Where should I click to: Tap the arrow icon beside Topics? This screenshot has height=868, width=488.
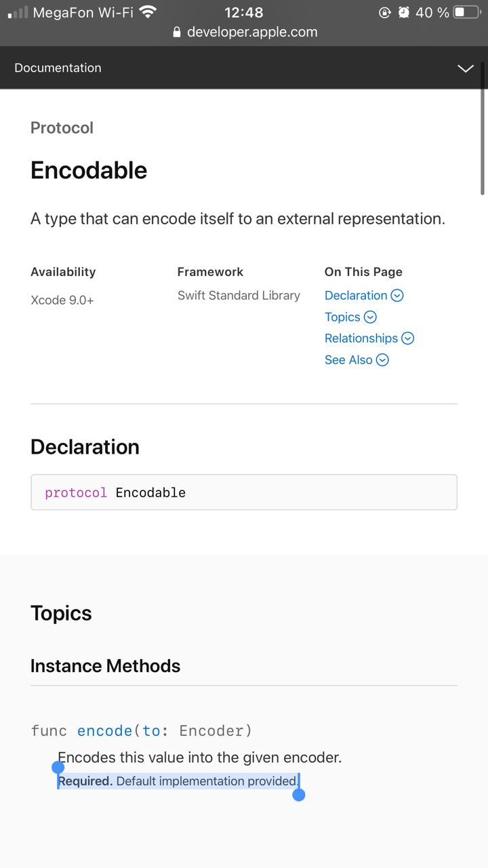(370, 317)
